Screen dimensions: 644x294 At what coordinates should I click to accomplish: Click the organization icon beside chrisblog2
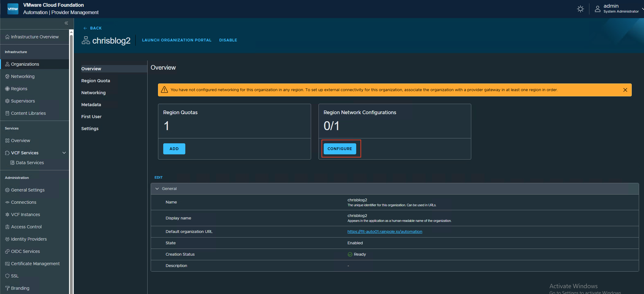[x=86, y=40]
